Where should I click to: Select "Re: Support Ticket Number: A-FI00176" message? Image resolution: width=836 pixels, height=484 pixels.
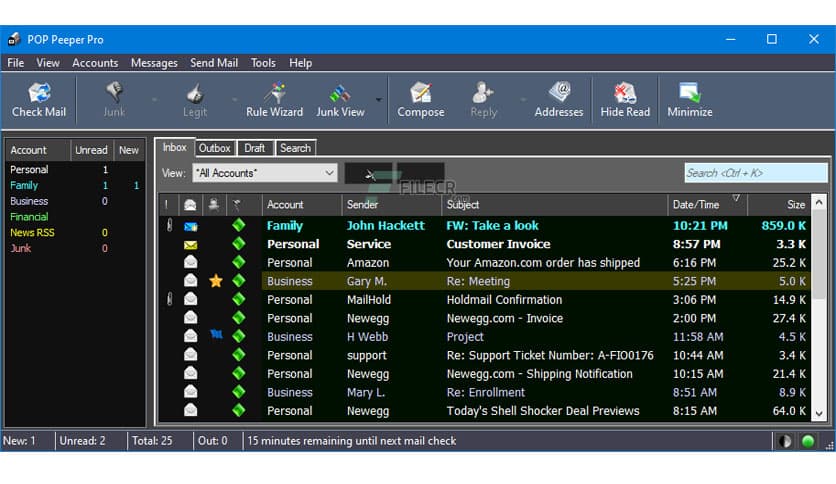[550, 356]
